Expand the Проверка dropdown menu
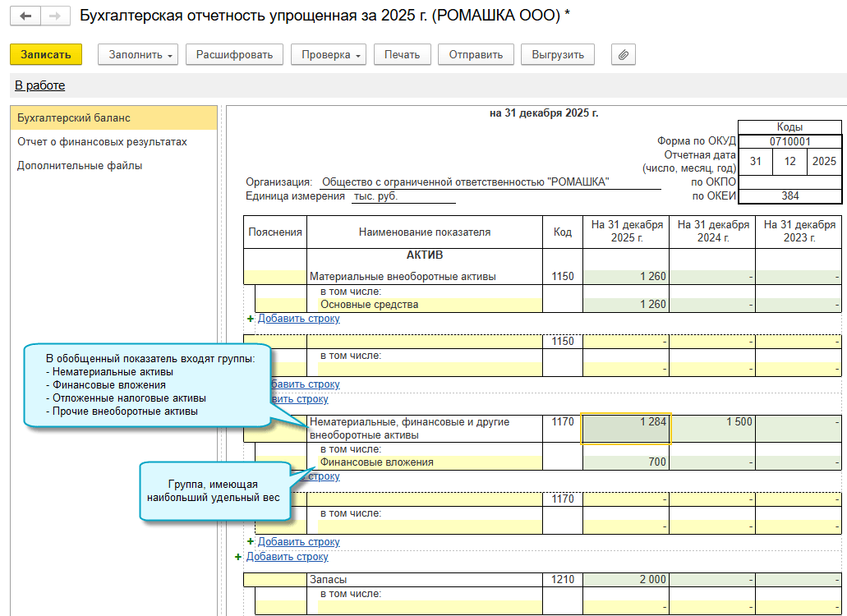This screenshot has width=847, height=616. pyautogui.click(x=329, y=54)
